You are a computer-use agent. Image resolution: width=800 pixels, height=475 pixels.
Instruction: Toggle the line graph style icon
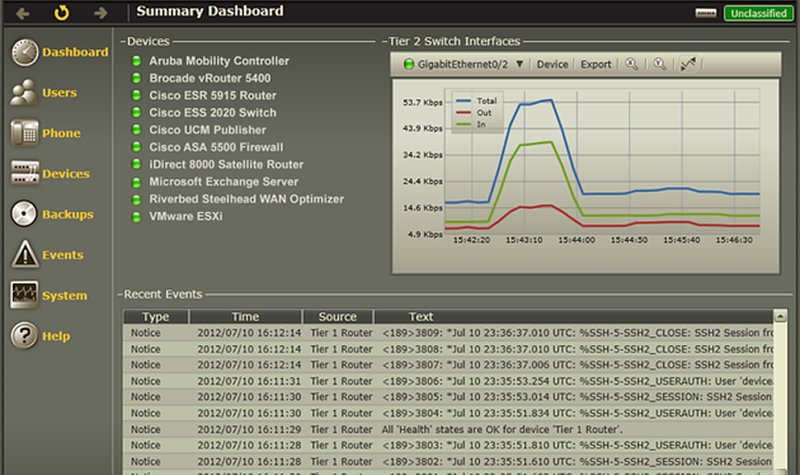click(688, 64)
